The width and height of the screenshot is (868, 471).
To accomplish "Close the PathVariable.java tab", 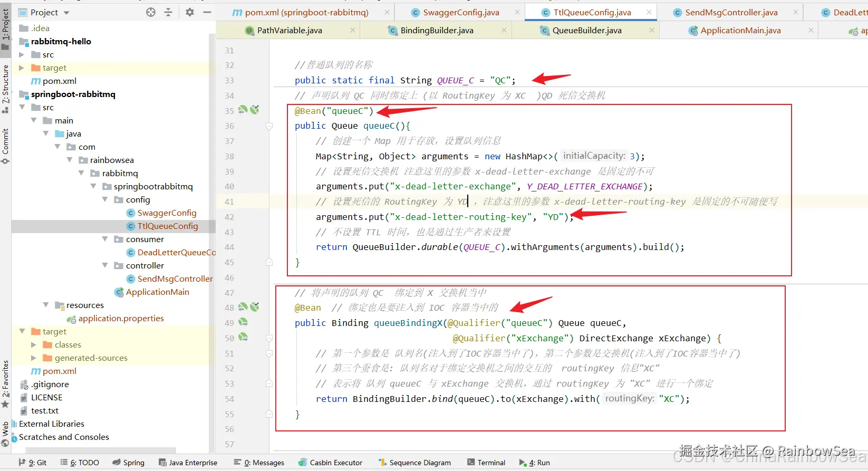I will [x=353, y=31].
